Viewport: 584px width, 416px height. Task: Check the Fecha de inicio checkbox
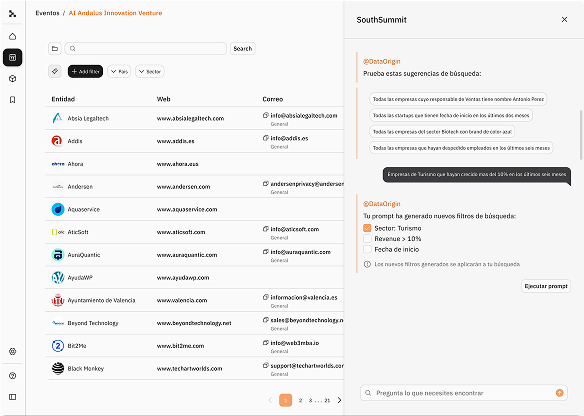[x=367, y=249]
